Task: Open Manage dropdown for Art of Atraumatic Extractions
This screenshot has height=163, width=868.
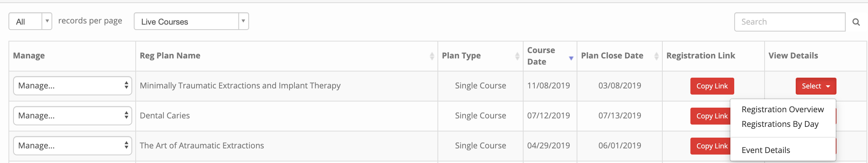Action: tap(73, 146)
